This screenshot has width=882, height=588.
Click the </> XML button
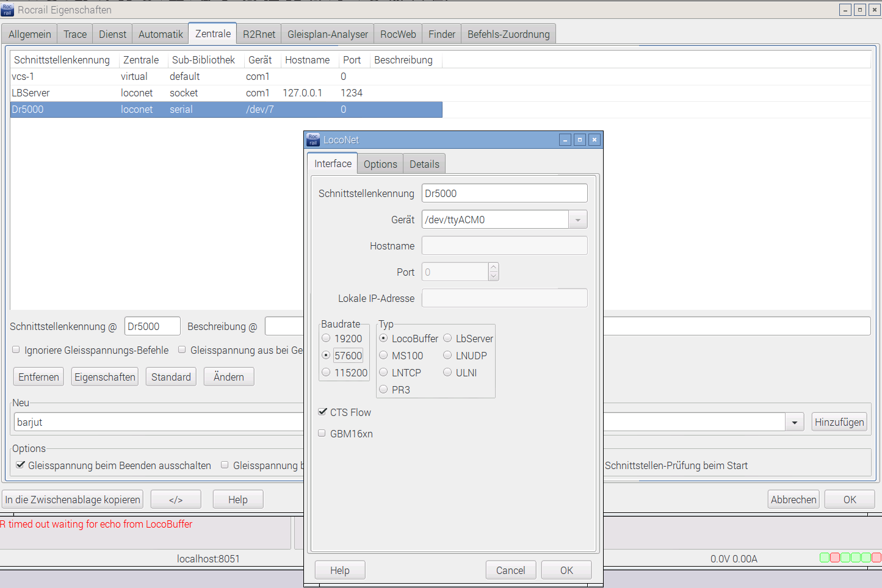pos(176,500)
